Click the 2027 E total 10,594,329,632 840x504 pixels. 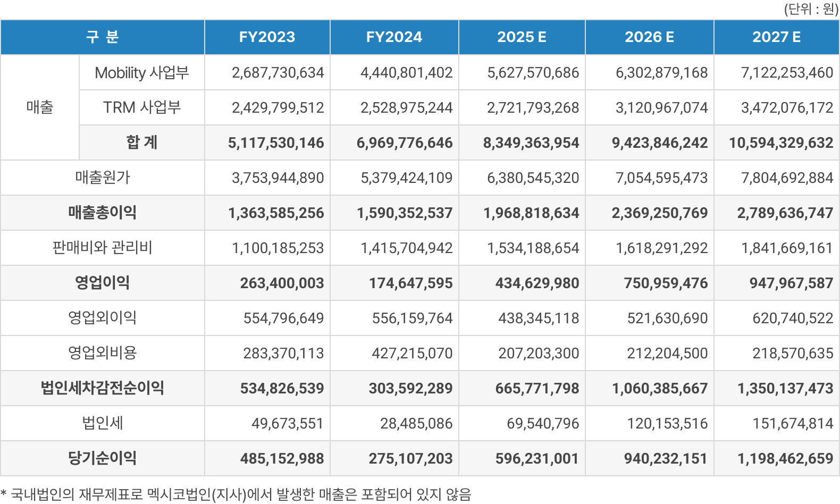780,142
